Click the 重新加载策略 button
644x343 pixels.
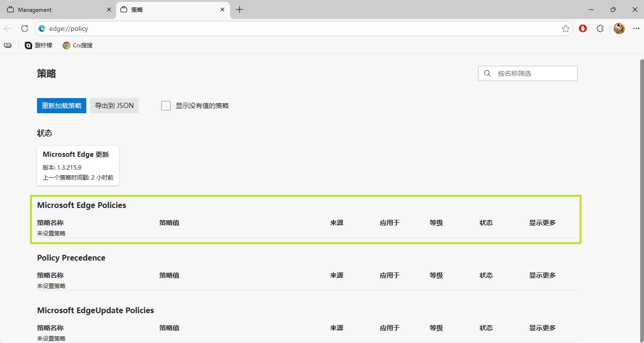coord(62,106)
